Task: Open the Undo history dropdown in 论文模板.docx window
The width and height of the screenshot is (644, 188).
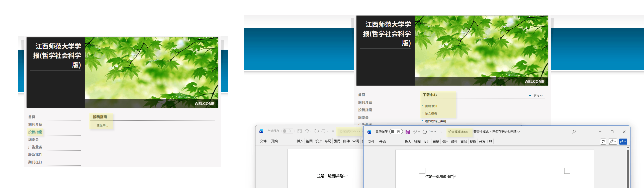Action: click(x=419, y=132)
